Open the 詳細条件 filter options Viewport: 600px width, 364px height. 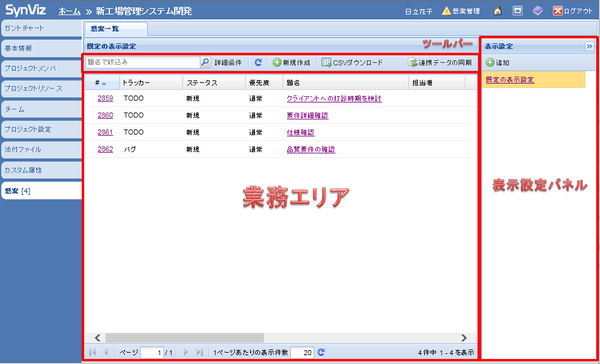[228, 62]
